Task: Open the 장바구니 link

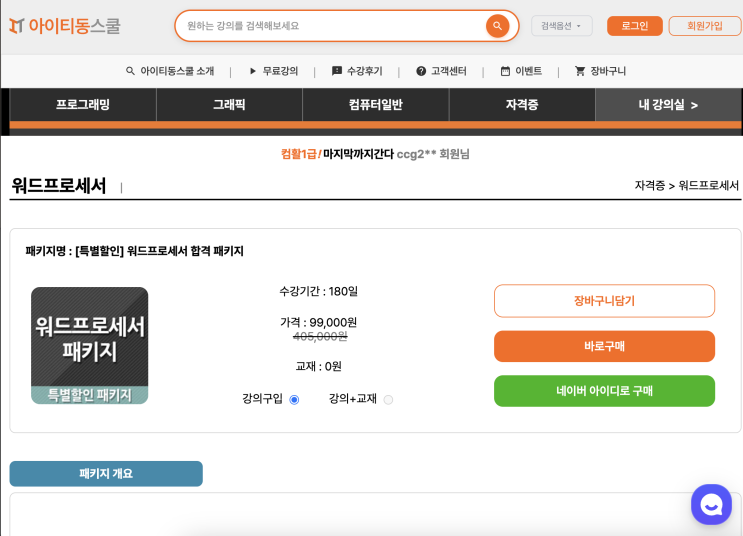Action: tap(608, 71)
